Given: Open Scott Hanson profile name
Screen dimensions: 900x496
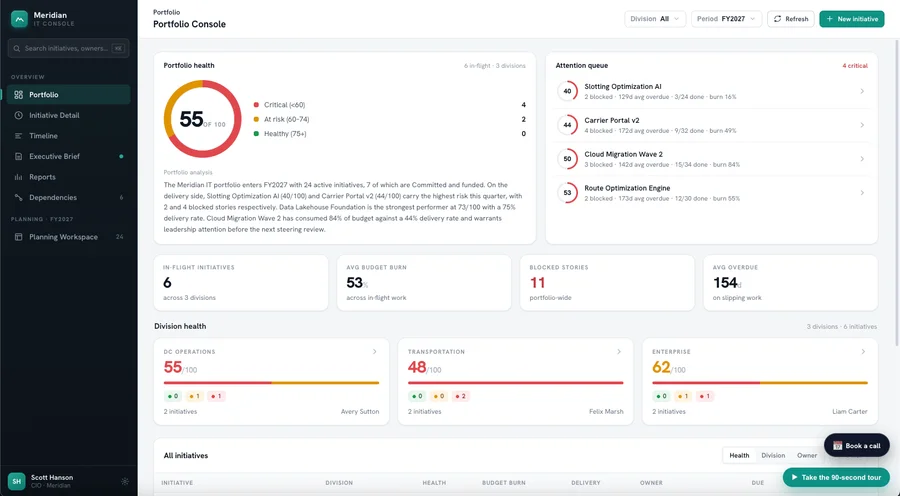Looking at the screenshot, I should (x=52, y=477).
